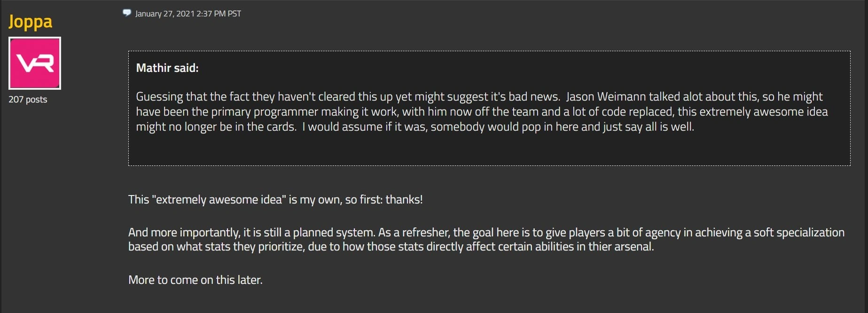Click the "More to come on this later." line
The image size is (868, 313).
(x=195, y=280)
